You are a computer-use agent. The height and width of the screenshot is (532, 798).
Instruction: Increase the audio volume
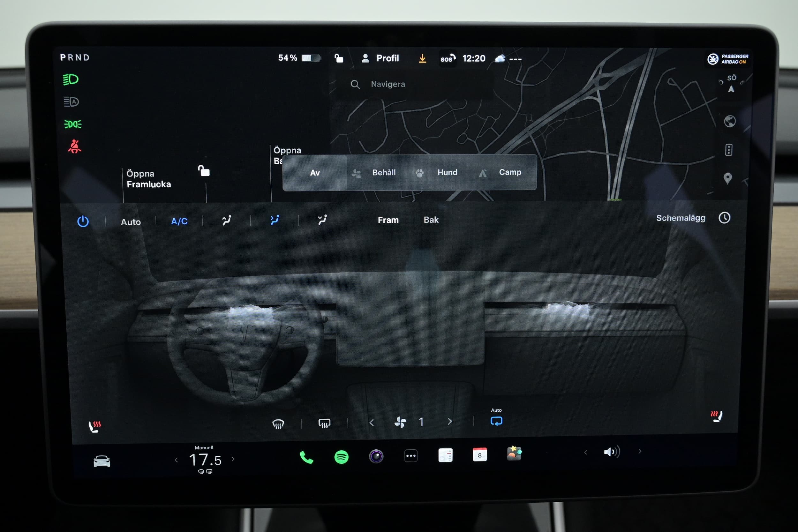coord(640,452)
